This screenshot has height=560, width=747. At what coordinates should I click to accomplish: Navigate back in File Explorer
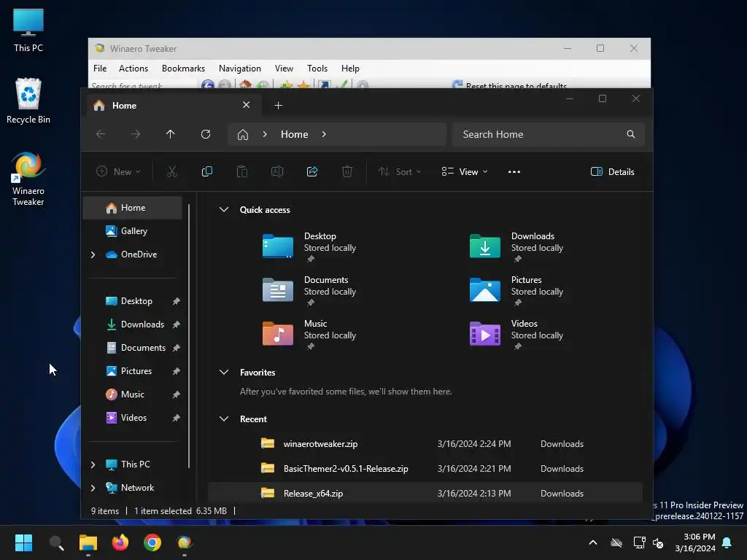click(x=101, y=134)
